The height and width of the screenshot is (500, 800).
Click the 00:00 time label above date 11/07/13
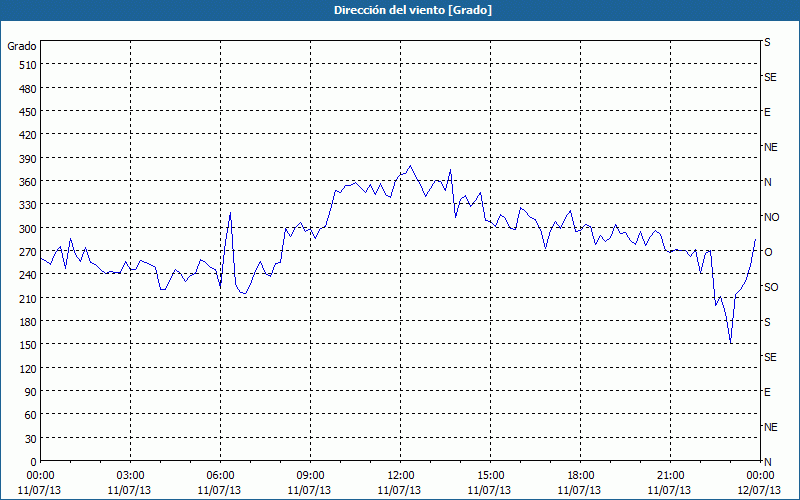tap(40, 476)
